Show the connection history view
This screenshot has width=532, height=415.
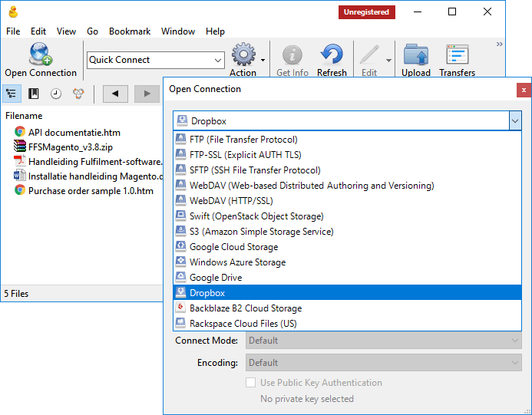click(x=56, y=94)
